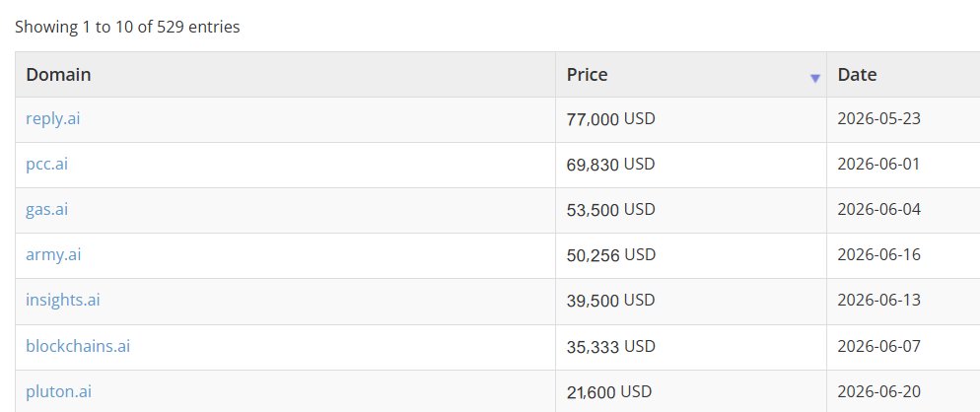980x412 pixels.
Task: Select the 77,000 USD price cell
Action: 690,119
